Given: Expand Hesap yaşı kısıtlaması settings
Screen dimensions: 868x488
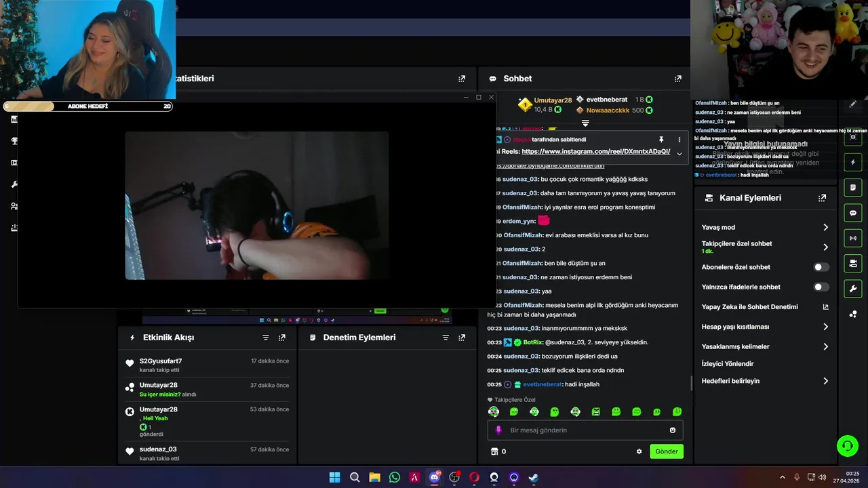Looking at the screenshot, I should tap(825, 327).
